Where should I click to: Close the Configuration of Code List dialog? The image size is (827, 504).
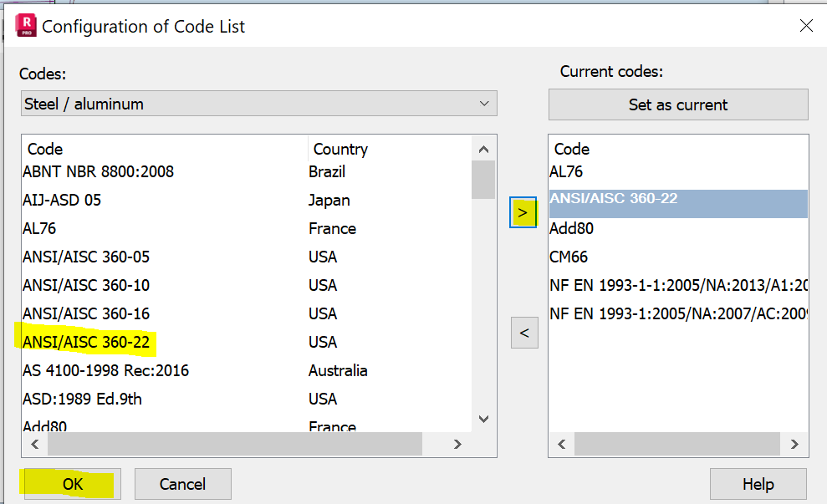pyautogui.click(x=806, y=26)
